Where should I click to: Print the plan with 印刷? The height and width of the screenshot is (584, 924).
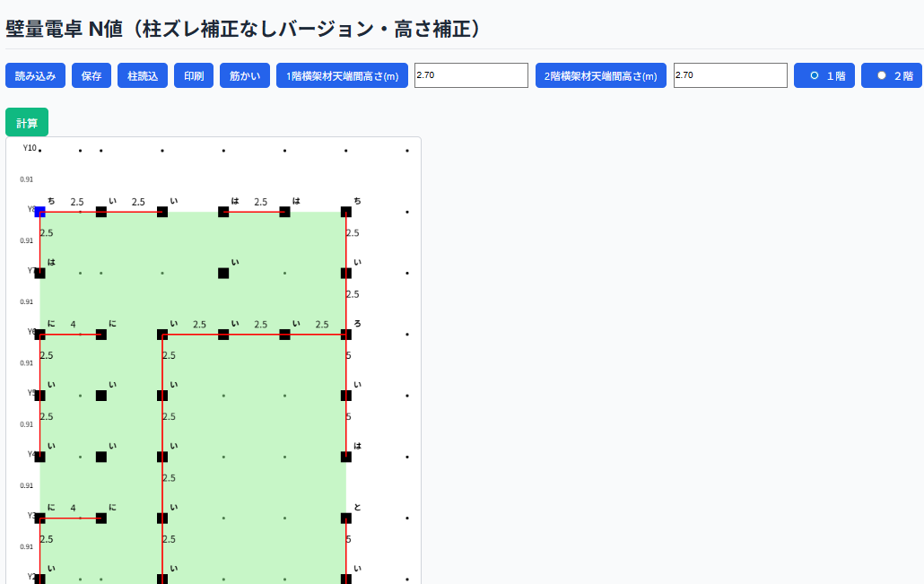pos(194,75)
